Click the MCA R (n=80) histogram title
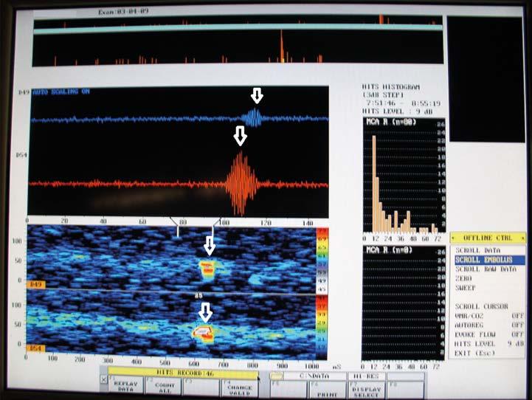The height and width of the screenshot is (400, 532). 391,122
